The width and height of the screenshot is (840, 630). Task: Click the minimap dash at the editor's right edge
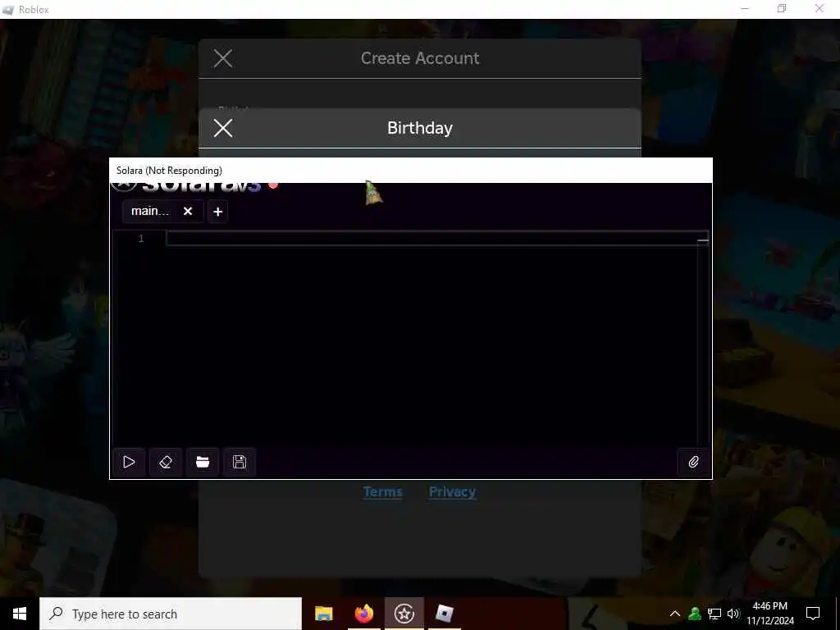[x=703, y=240]
